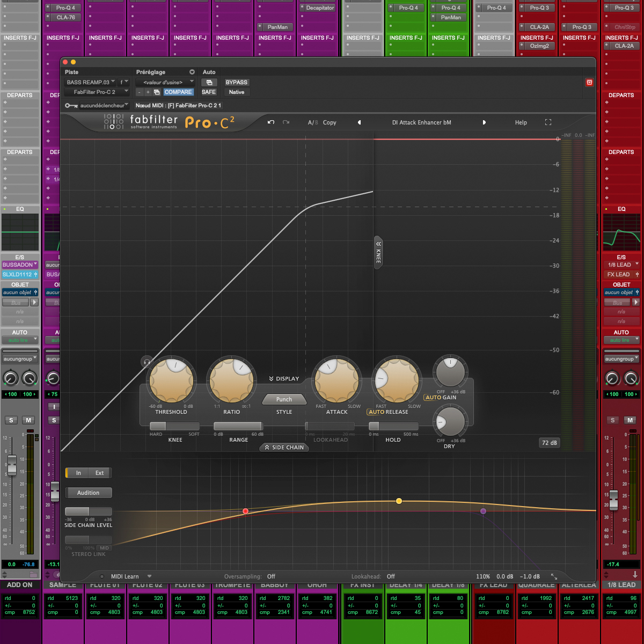Adjust the SIDE CHAIN LEVEL slider
Image resolution: width=644 pixels, height=644 pixels.
(x=89, y=511)
